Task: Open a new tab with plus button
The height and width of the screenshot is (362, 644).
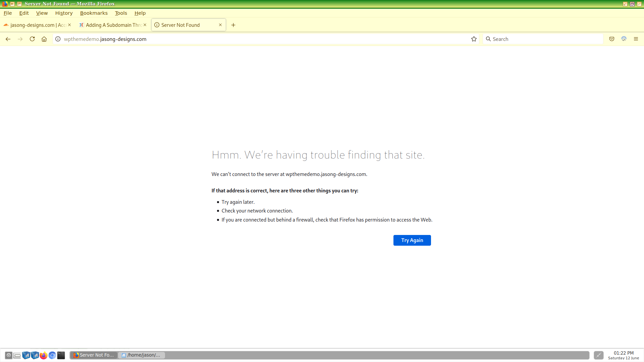Action: pyautogui.click(x=233, y=25)
